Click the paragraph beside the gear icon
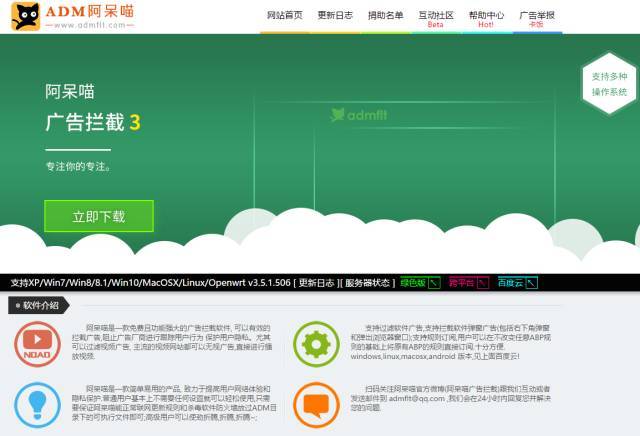The height and width of the screenshot is (436, 640). coord(451,342)
